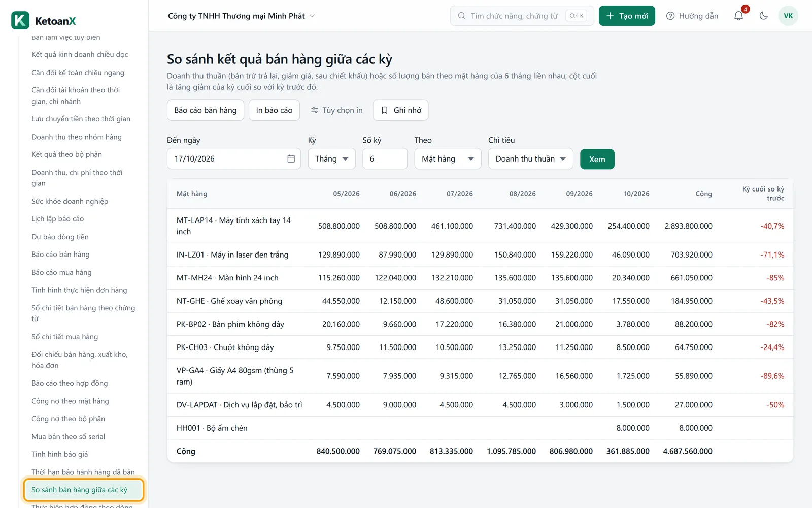Click the KetoanX logo icon

coord(20,21)
